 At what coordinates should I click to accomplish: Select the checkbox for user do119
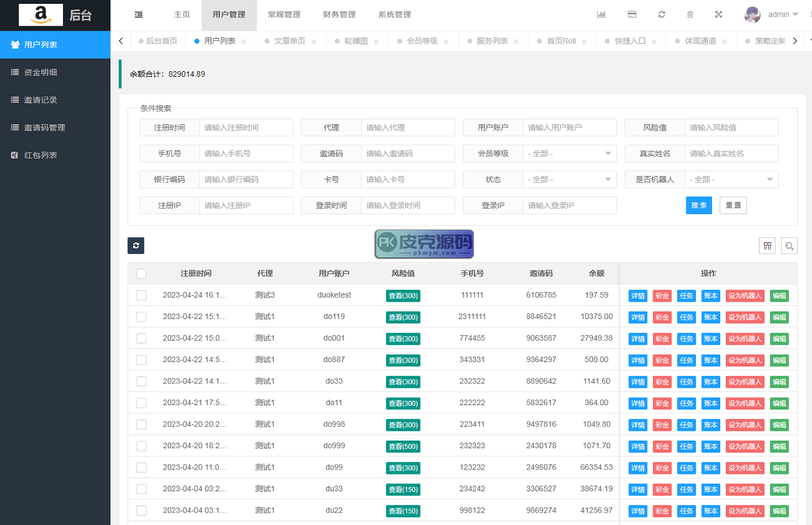[x=141, y=316]
